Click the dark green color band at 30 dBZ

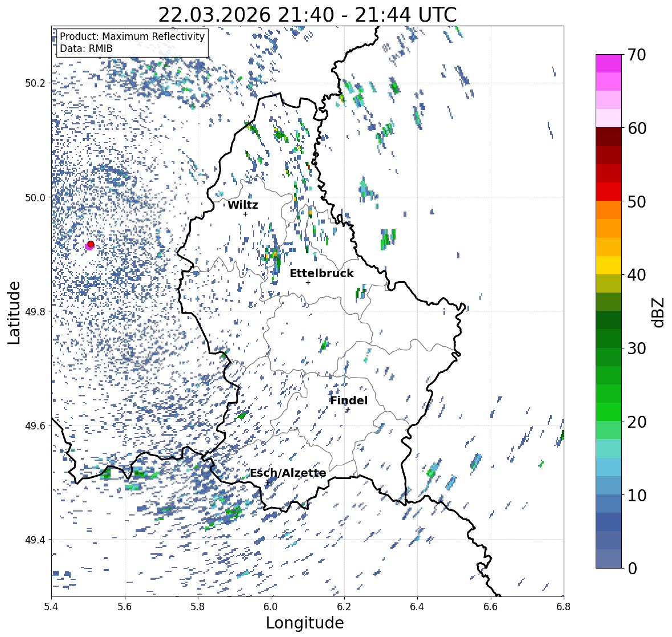click(609, 338)
